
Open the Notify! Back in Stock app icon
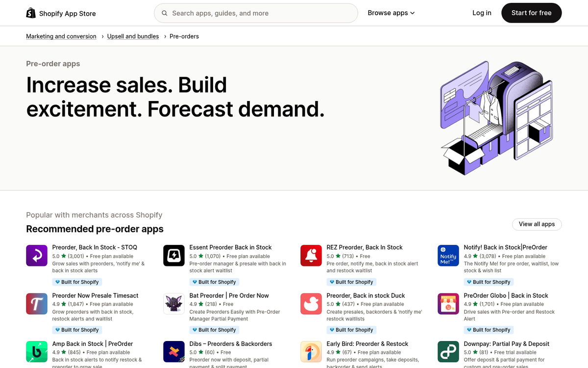pyautogui.click(x=448, y=255)
